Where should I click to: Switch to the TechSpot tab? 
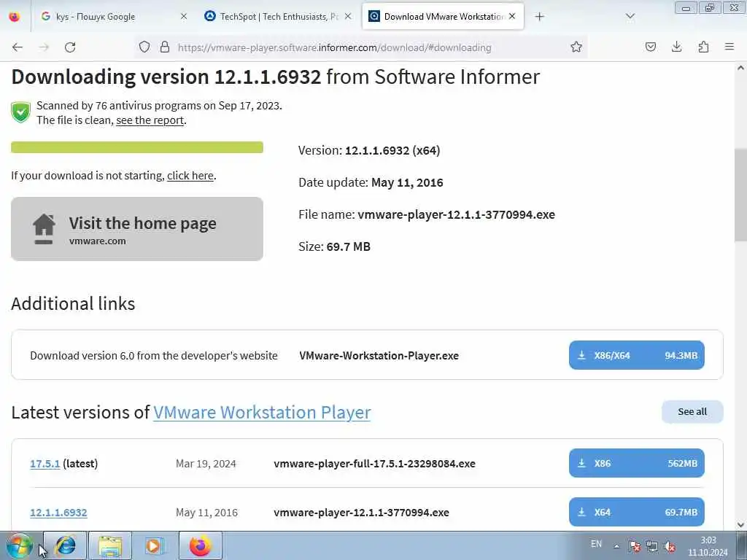[x=279, y=17]
